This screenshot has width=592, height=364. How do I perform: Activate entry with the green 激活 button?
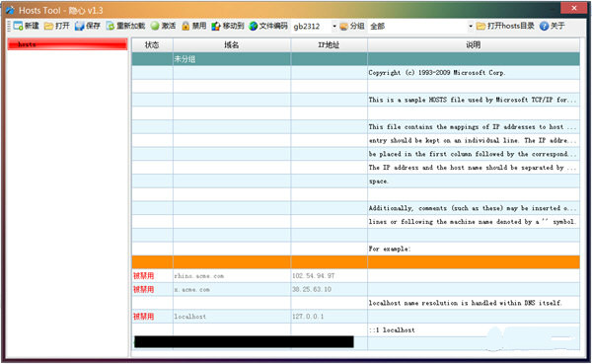(163, 26)
